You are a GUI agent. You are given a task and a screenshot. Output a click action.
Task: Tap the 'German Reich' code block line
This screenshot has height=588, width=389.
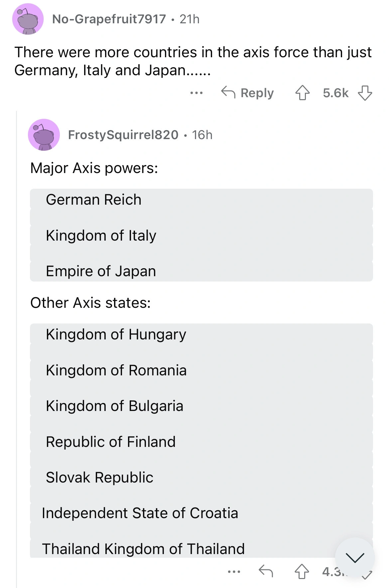click(x=94, y=200)
